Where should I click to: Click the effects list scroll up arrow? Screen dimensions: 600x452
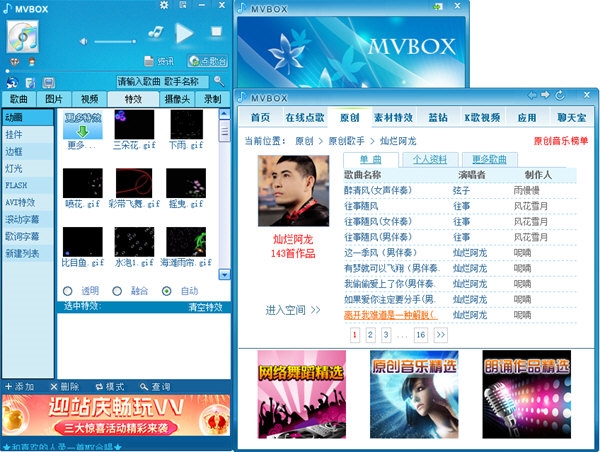[x=224, y=114]
